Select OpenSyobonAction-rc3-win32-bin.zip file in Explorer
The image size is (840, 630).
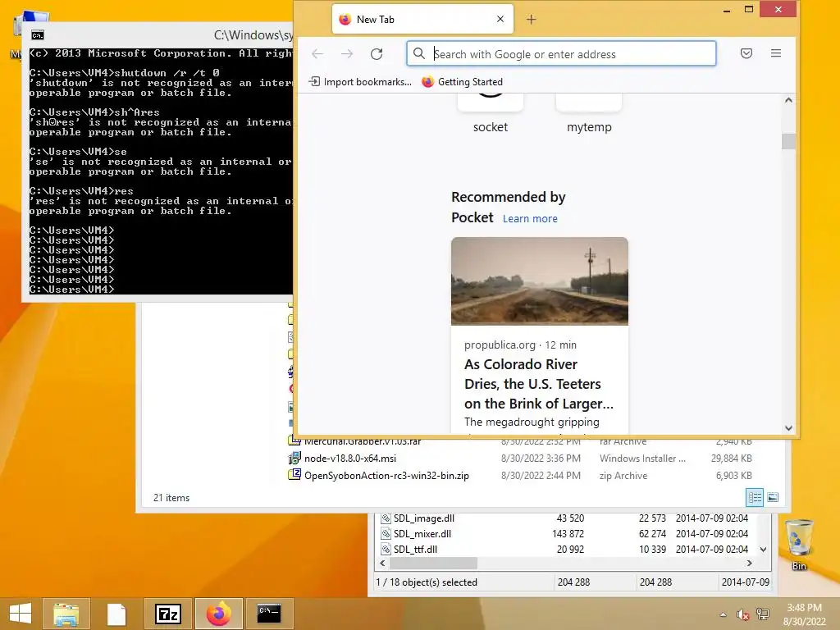pyautogui.click(x=386, y=475)
